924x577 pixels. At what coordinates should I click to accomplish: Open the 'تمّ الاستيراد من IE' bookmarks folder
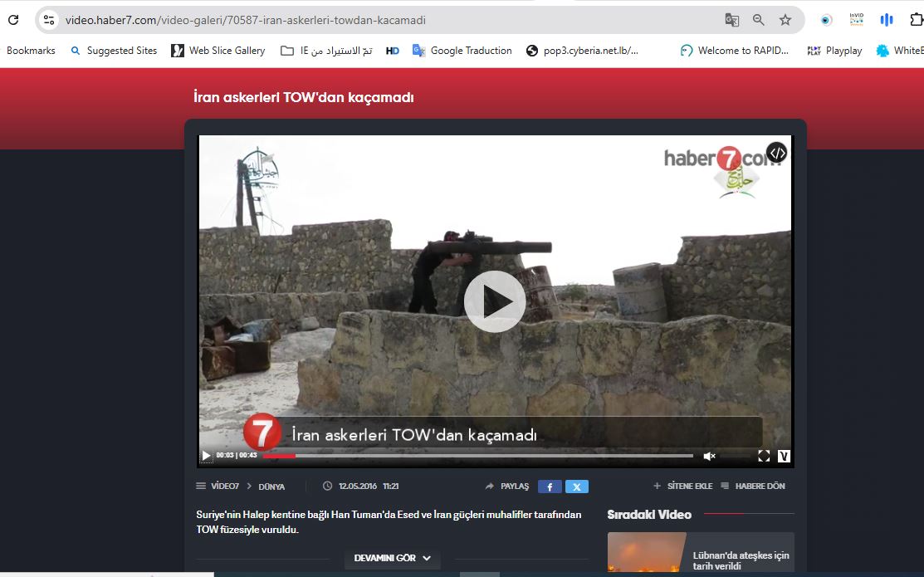click(x=326, y=51)
